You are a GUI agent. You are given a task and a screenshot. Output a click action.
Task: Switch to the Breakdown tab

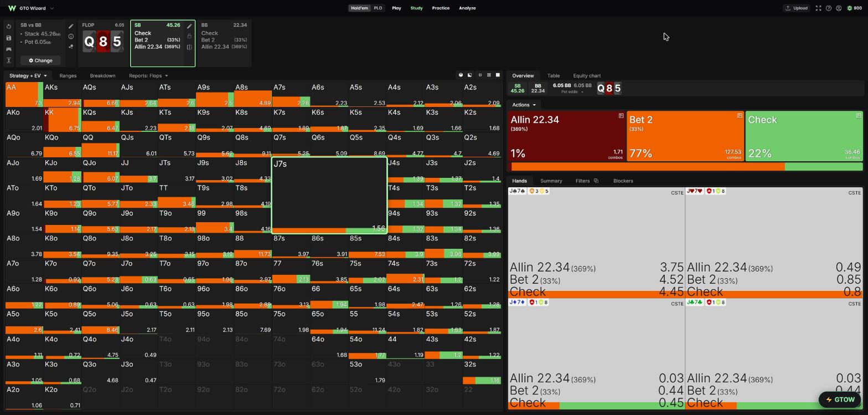tap(102, 76)
